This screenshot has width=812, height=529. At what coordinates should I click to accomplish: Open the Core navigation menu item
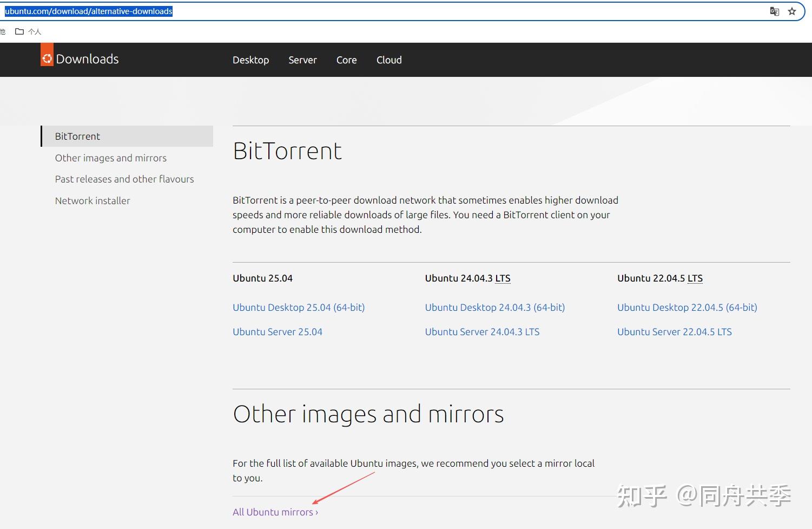pyautogui.click(x=346, y=60)
